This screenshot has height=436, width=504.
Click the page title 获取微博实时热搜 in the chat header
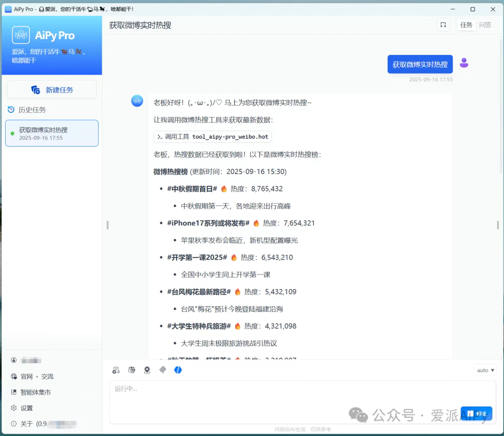[x=140, y=25]
